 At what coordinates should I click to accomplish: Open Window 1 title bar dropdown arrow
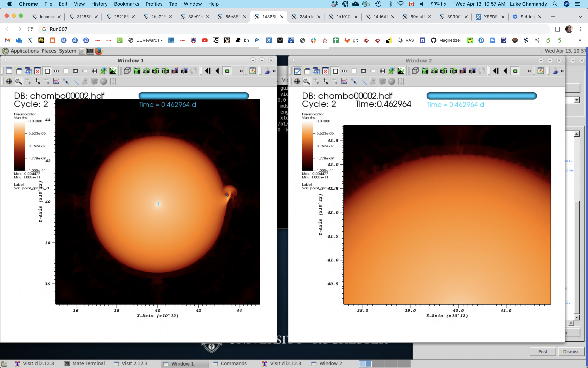tap(253, 60)
